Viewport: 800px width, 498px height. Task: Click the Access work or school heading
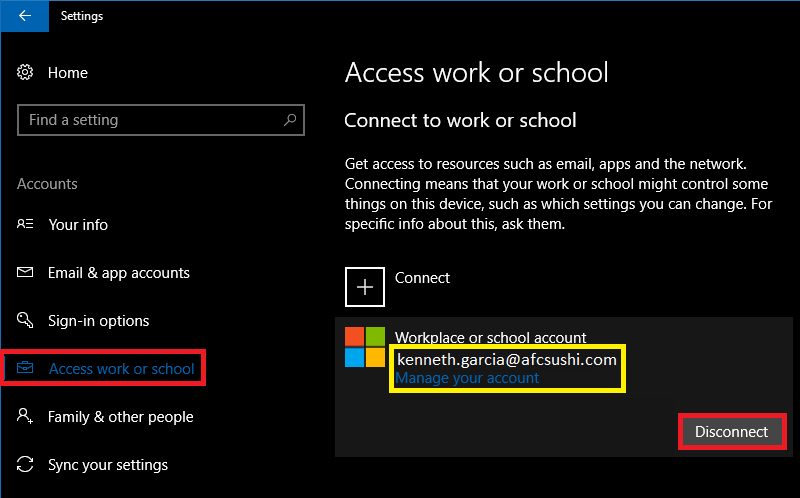pos(477,72)
